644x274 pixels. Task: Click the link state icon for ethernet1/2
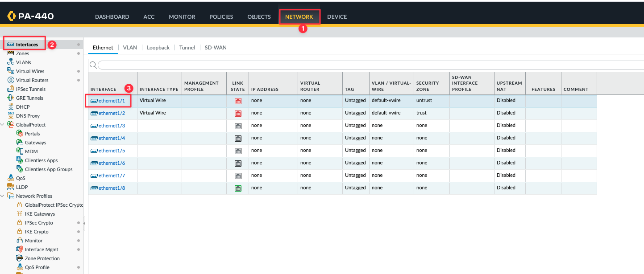click(238, 114)
